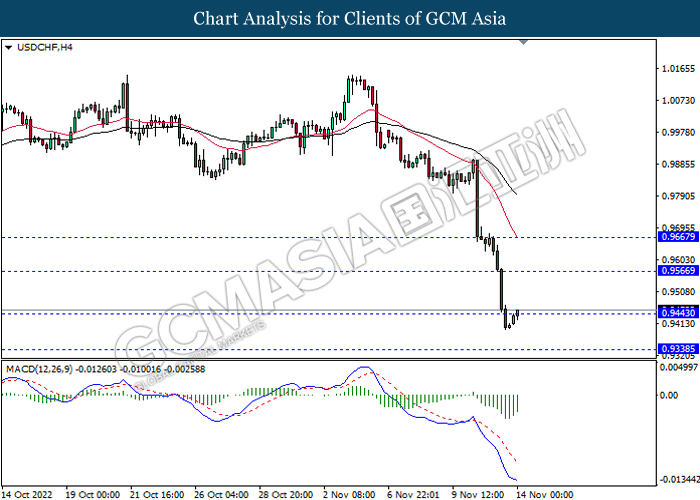Click the 0.94130 price axis value
This screenshot has width=700, height=500.
click(x=678, y=324)
